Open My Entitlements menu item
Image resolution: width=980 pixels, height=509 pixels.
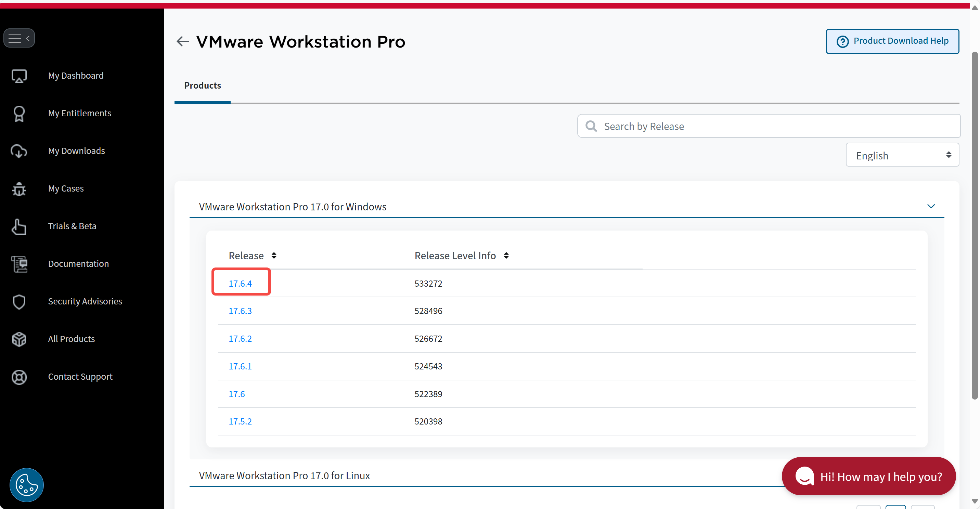(79, 113)
